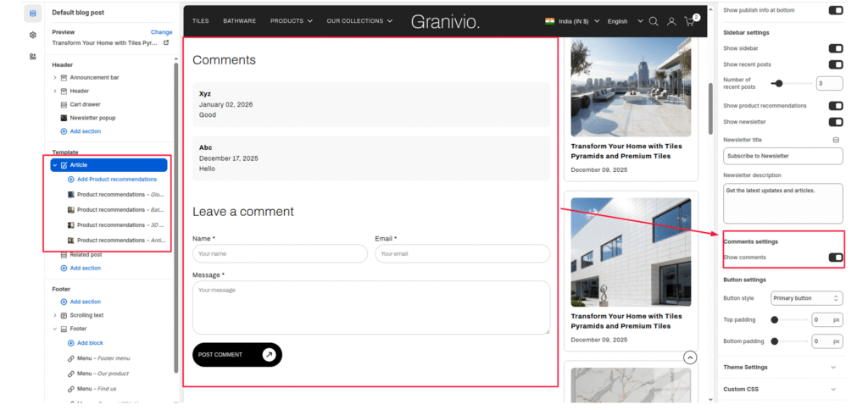Adjust the Number of recent posts slider
Screen dimensions: 868x410
pos(779,83)
